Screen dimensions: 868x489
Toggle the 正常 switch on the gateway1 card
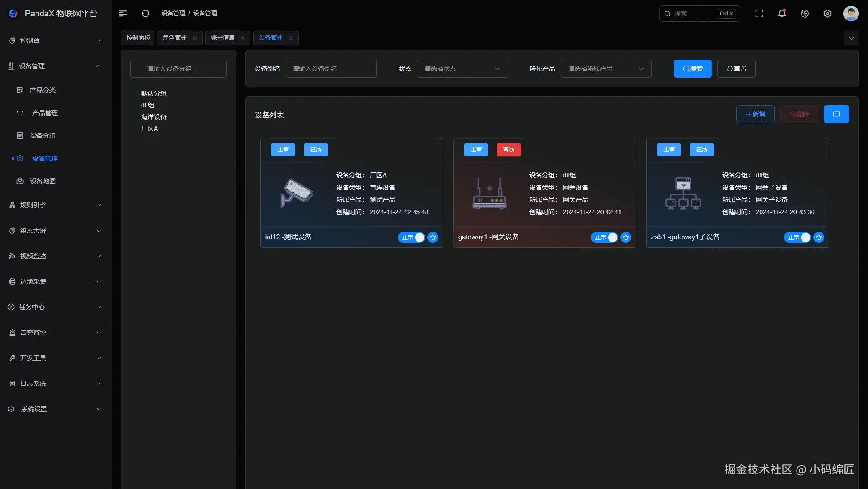[604, 237]
